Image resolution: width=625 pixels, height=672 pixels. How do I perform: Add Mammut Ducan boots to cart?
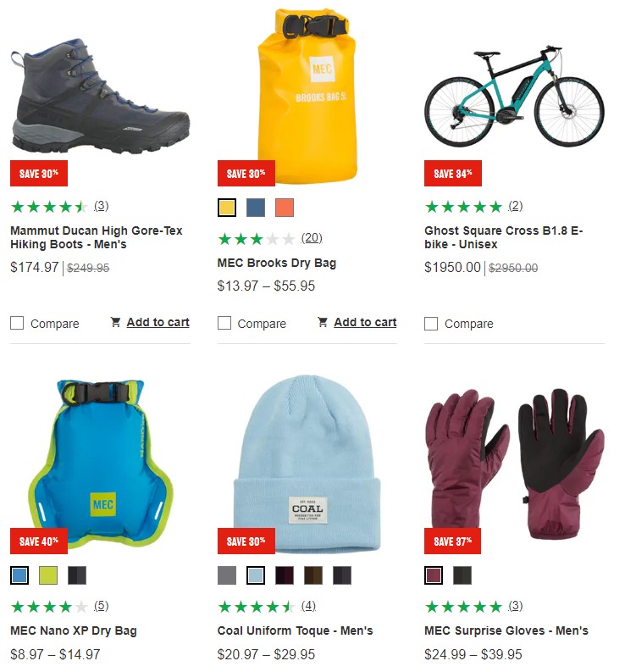click(158, 322)
